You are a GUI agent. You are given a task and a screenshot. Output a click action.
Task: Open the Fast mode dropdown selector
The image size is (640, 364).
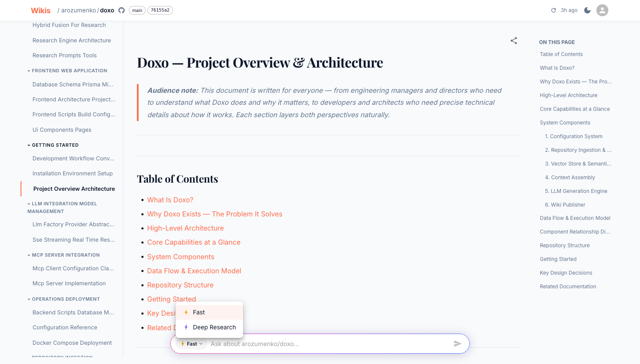click(192, 344)
